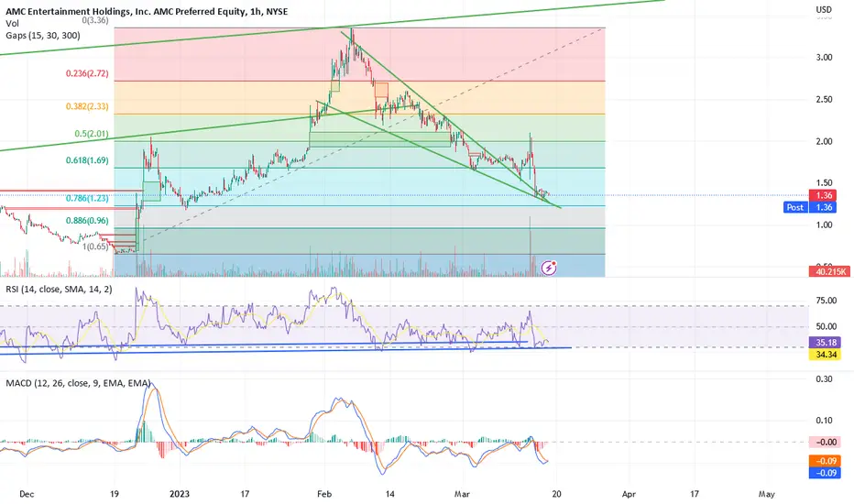854x504 pixels.
Task: Select the 0(3.36) Fibonacci level label
Action: 95,20
